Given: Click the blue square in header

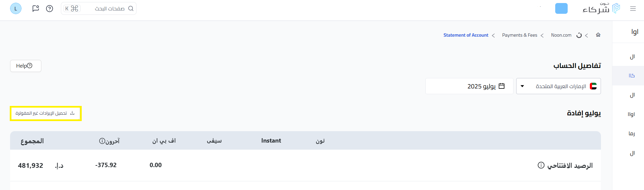Looking at the screenshot, I should (561, 8).
